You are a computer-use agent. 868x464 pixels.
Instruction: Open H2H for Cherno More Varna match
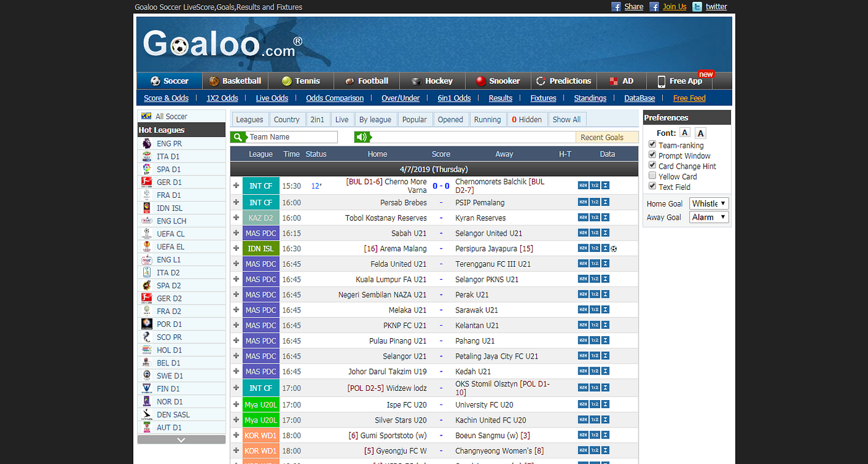click(583, 185)
